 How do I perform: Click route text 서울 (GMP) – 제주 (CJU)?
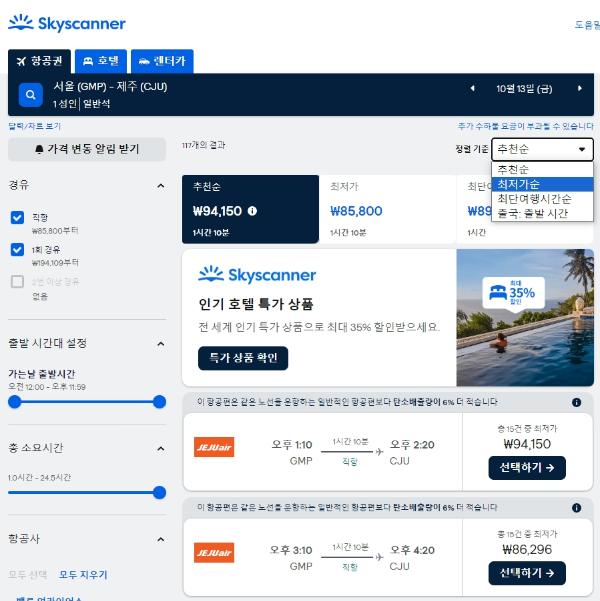pos(110,87)
